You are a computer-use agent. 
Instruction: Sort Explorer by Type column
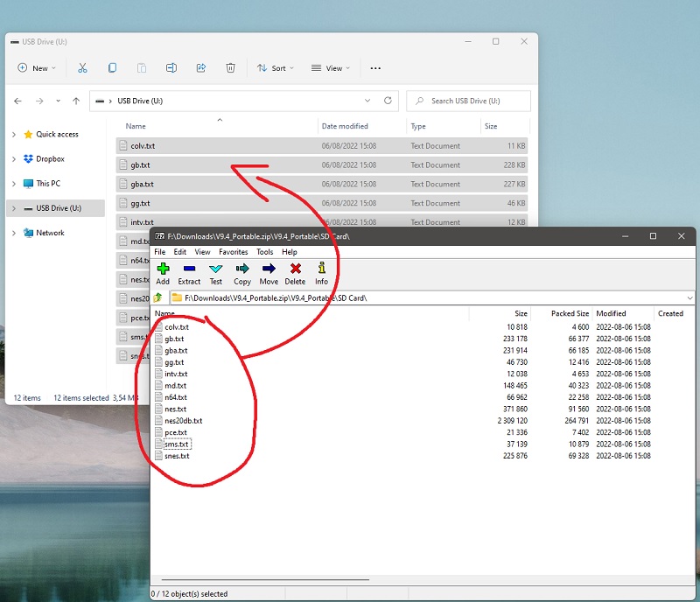coord(418,126)
